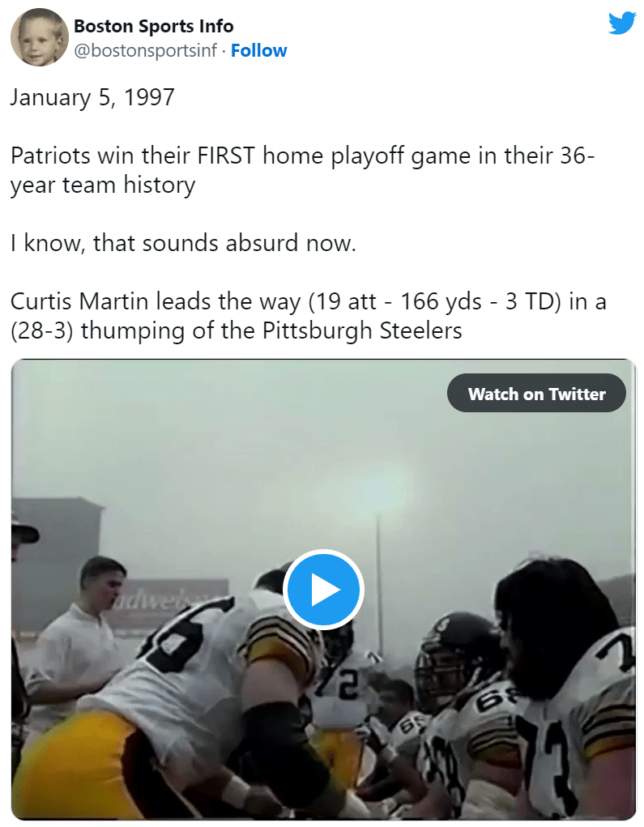Screen dimensions: 644x827
Task: Open the Boston Sports Info profile avatar
Action: click(39, 37)
